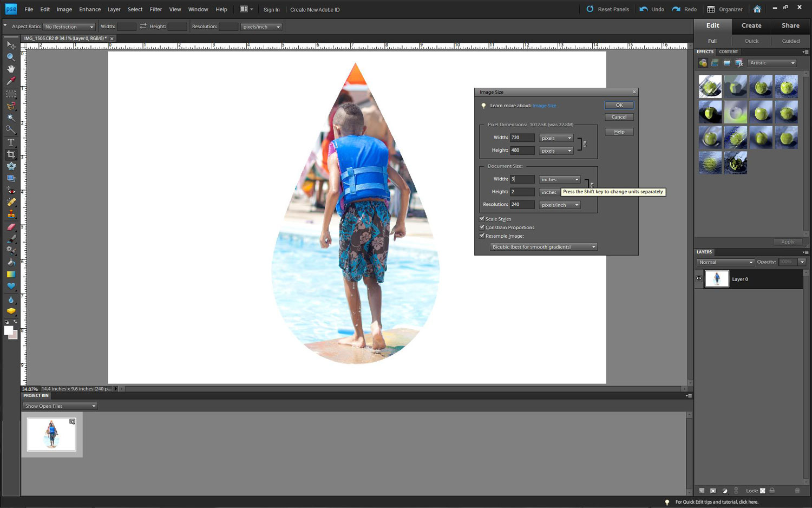Viewport: 812px width, 508px height.
Task: Open the Show Open Files dropdown
Action: (x=60, y=406)
